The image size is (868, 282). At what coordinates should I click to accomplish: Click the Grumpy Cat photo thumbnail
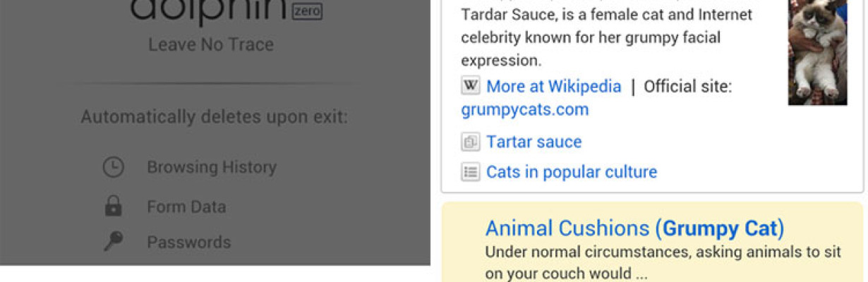click(817, 53)
